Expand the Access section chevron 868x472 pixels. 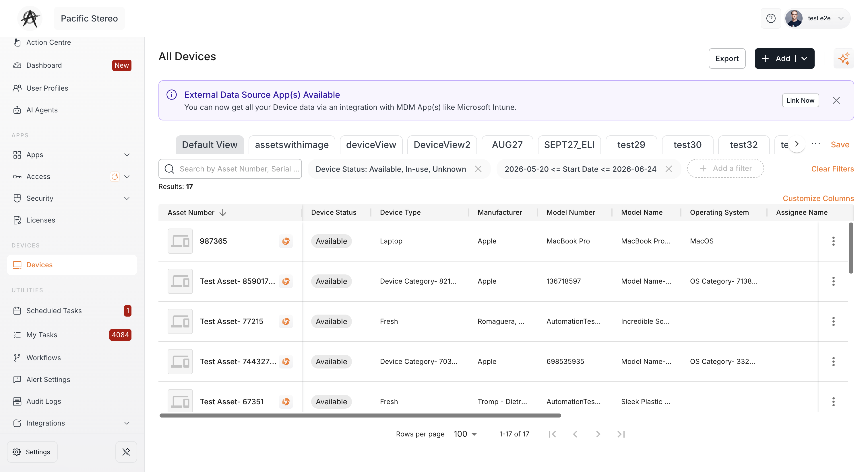127,176
